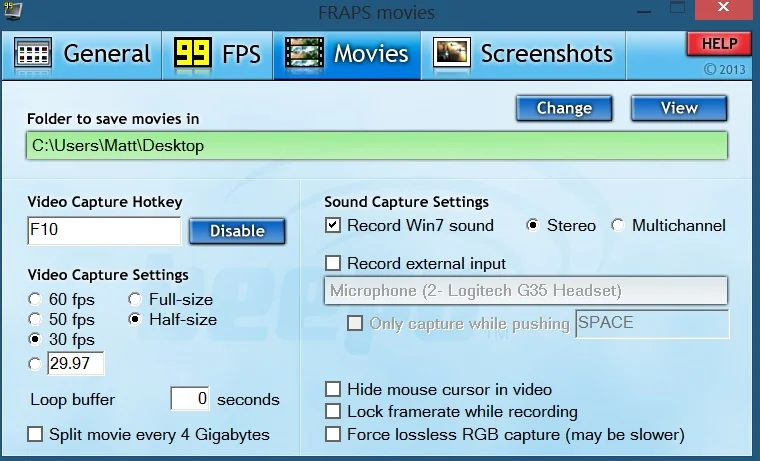The height and width of the screenshot is (461, 760).
Task: Click the yellow 99 FPS icon
Action: [x=192, y=52]
